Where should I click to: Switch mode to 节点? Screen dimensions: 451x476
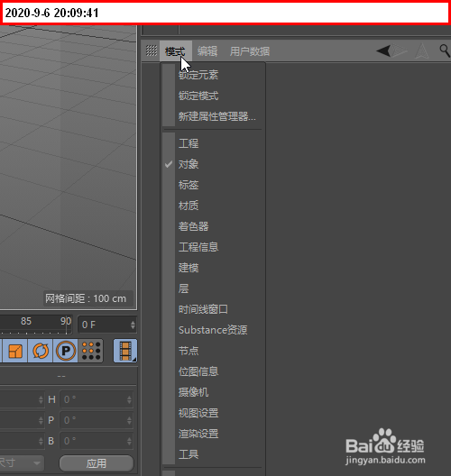click(x=189, y=352)
